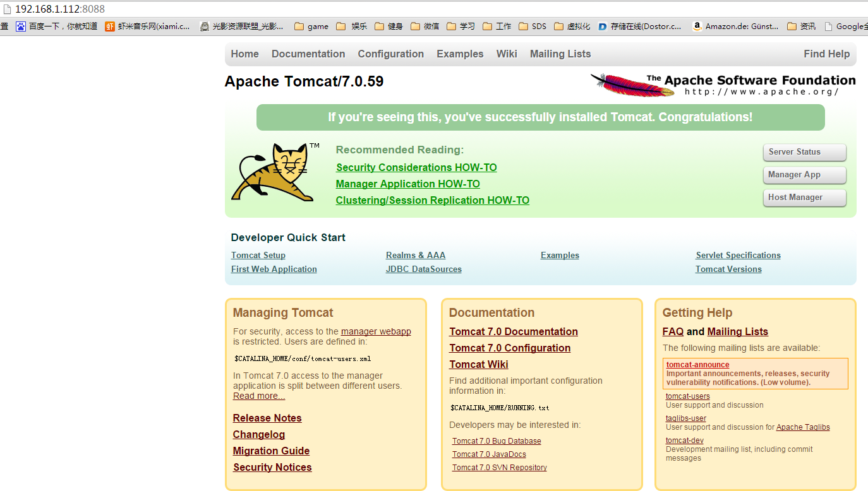
Task: Open the '虚拟化' bookmark folder
Action: pos(572,27)
